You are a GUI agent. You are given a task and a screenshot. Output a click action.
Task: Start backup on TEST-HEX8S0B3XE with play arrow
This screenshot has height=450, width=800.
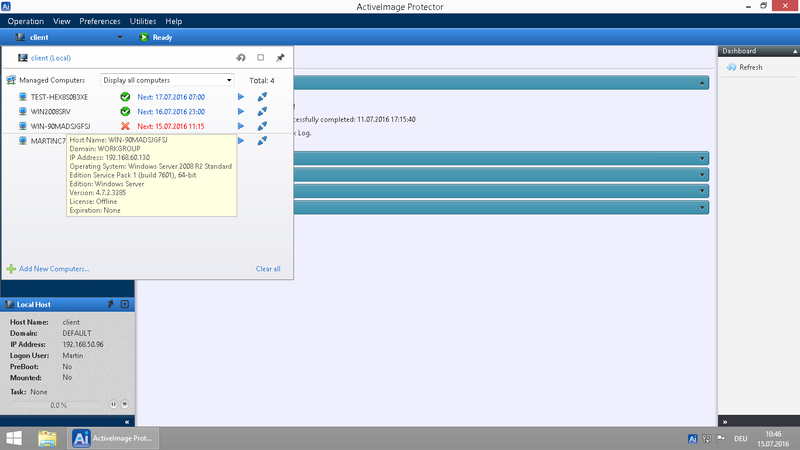pyautogui.click(x=241, y=96)
